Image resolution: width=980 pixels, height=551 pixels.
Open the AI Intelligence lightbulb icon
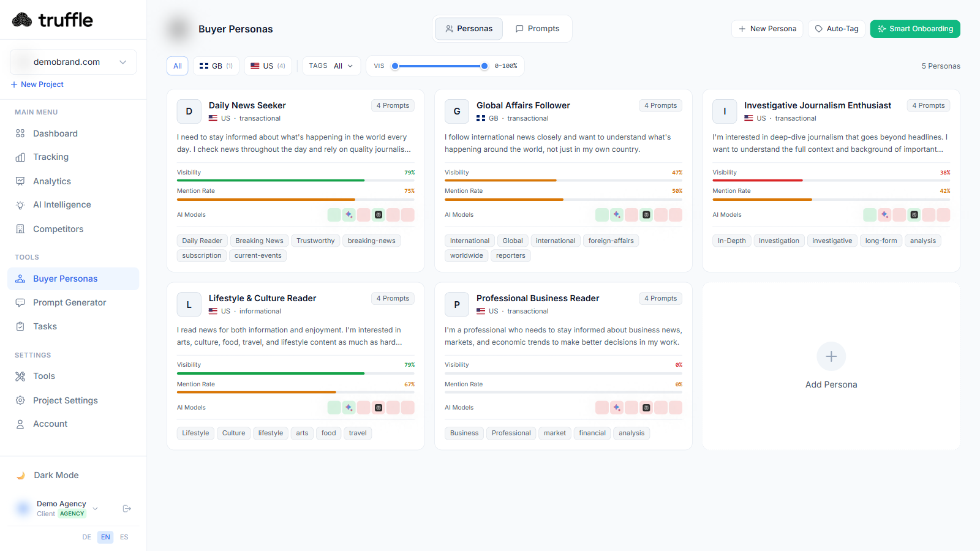[x=20, y=205]
